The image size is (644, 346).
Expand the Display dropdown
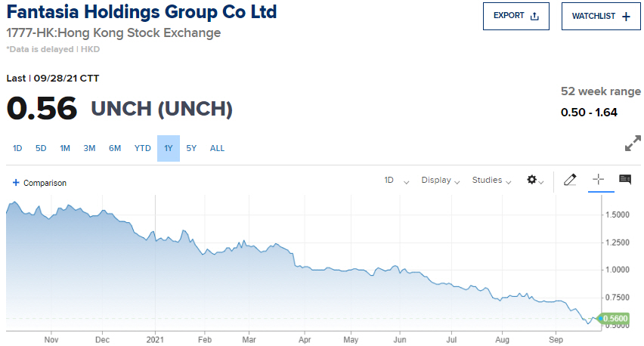coord(441,181)
